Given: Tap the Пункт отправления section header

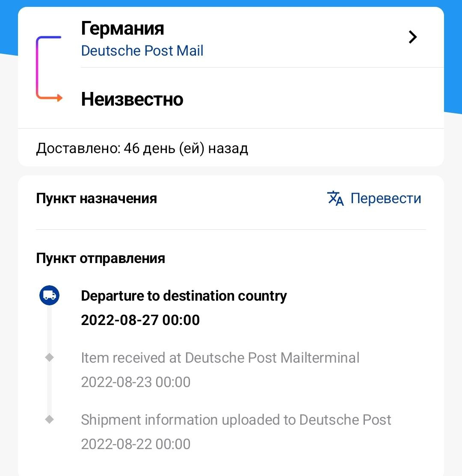Looking at the screenshot, I should coord(101,258).
